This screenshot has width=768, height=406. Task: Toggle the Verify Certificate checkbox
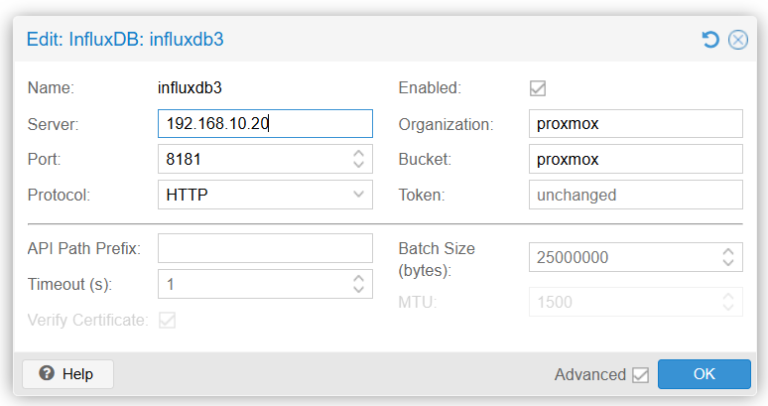167,320
